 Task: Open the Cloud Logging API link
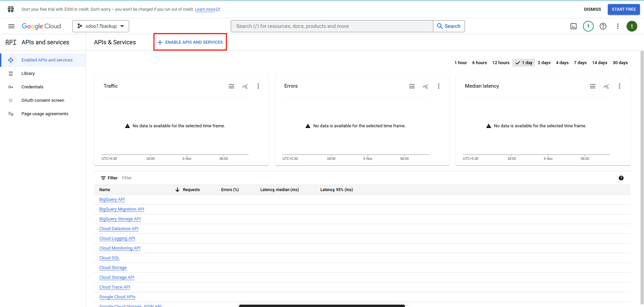pos(117,238)
